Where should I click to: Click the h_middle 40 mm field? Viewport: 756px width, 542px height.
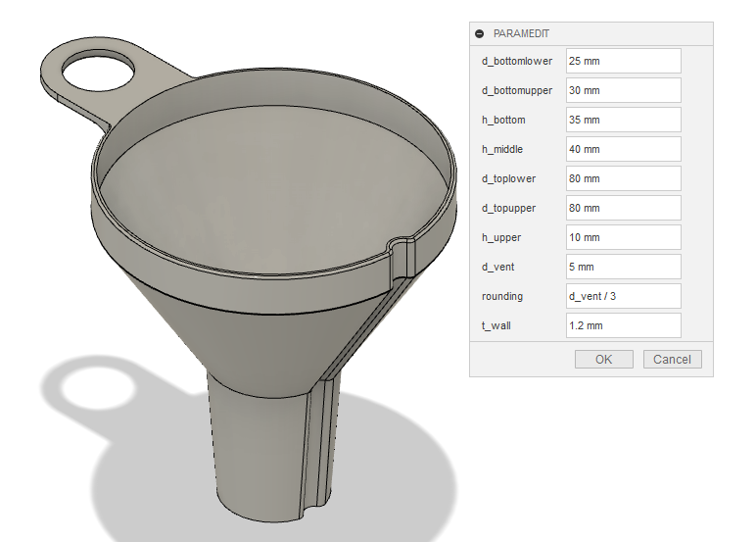point(624,149)
